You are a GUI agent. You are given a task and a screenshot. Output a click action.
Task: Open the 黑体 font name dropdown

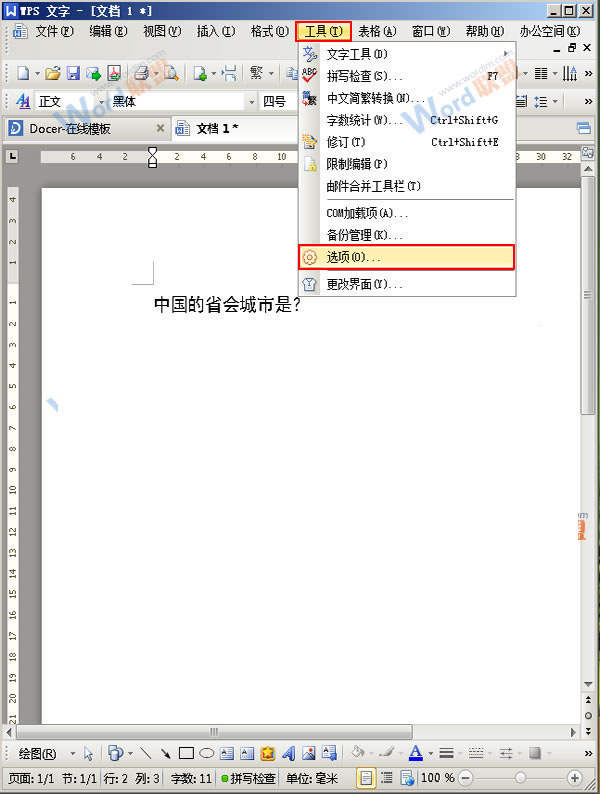point(252,102)
